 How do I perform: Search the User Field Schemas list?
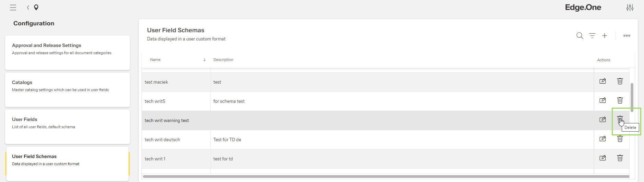580,36
